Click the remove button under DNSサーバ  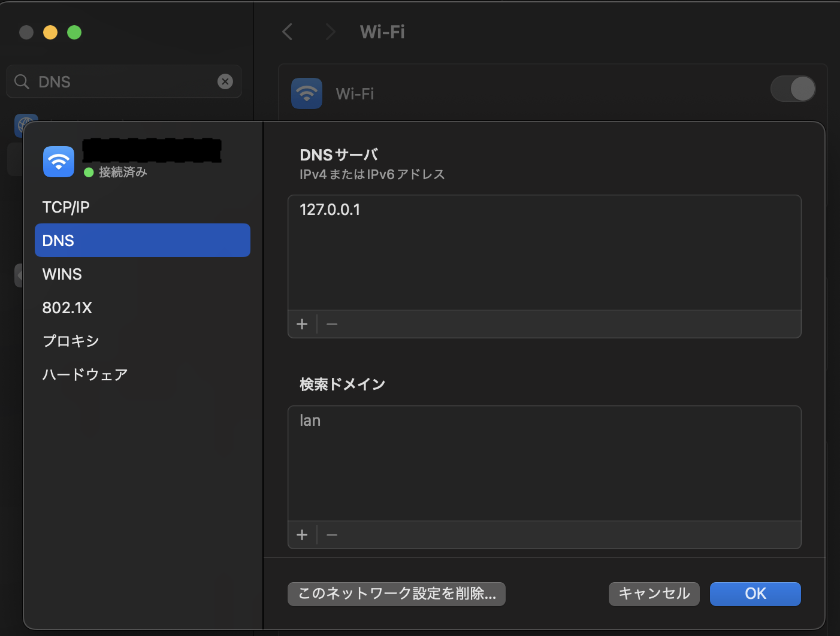point(331,324)
